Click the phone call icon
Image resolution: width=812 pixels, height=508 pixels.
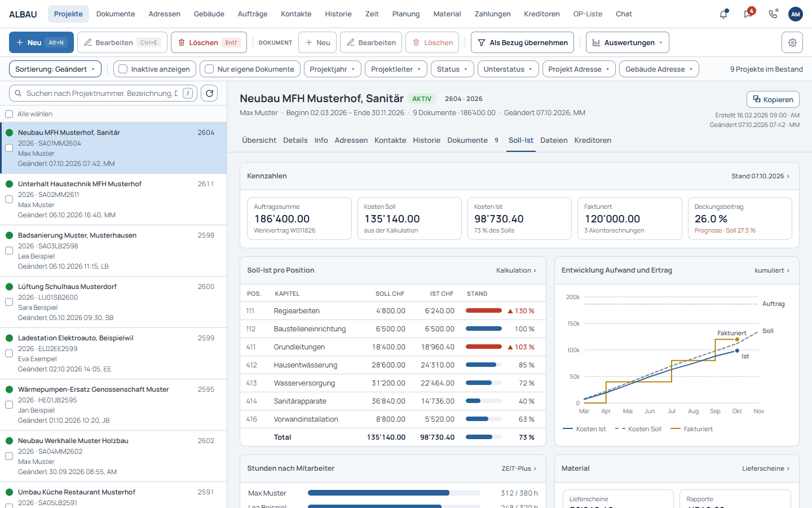tap(773, 14)
